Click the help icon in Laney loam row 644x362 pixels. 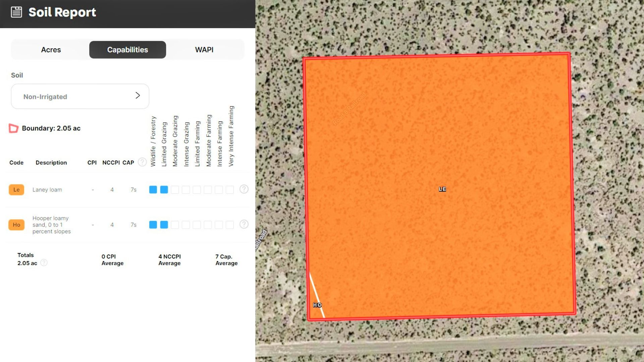pos(244,189)
